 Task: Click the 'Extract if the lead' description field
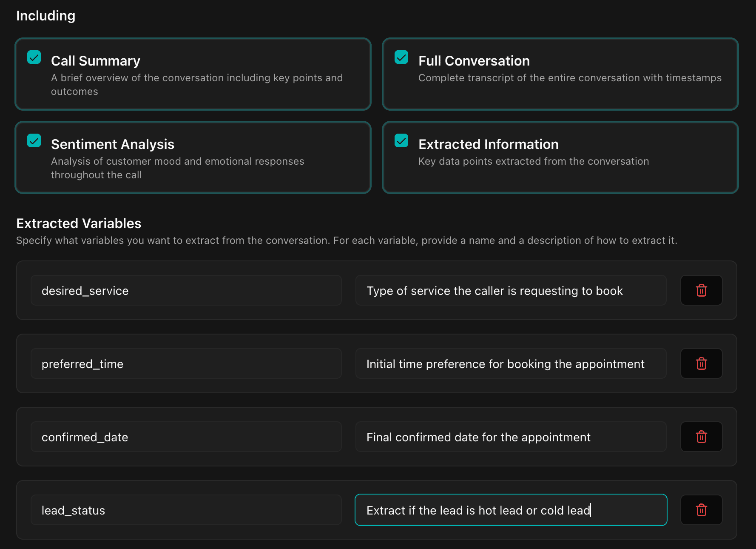coord(511,510)
